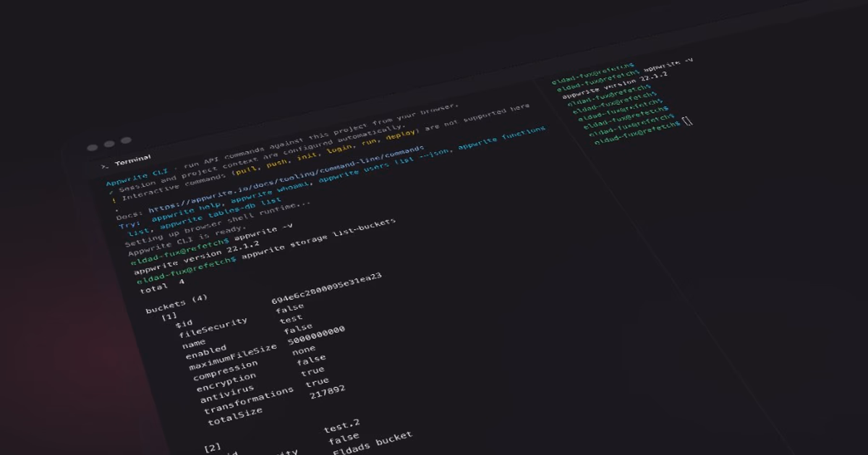Viewport: 868px width, 455px height.
Task: Click the '[1]' bucket index
Action: click(x=169, y=316)
